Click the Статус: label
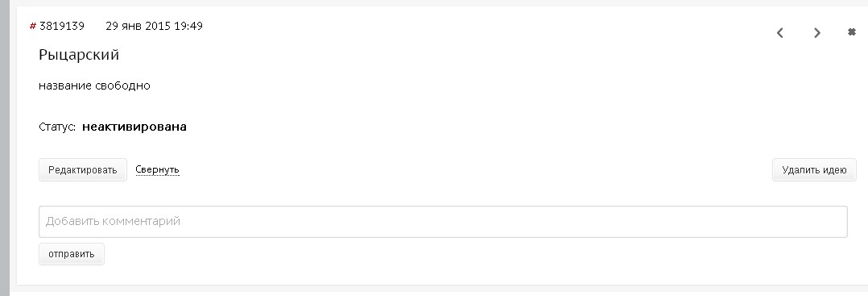 click(57, 127)
